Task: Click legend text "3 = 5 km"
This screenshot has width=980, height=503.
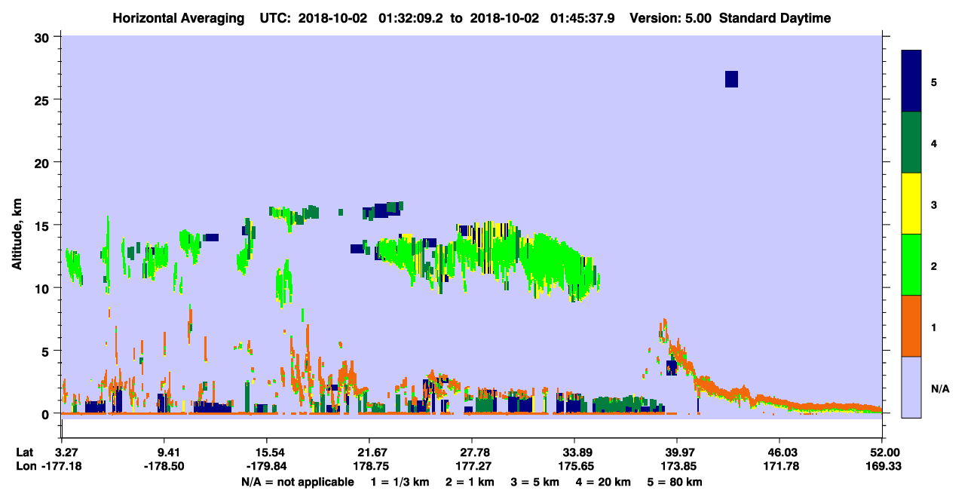Action: pyautogui.click(x=535, y=482)
